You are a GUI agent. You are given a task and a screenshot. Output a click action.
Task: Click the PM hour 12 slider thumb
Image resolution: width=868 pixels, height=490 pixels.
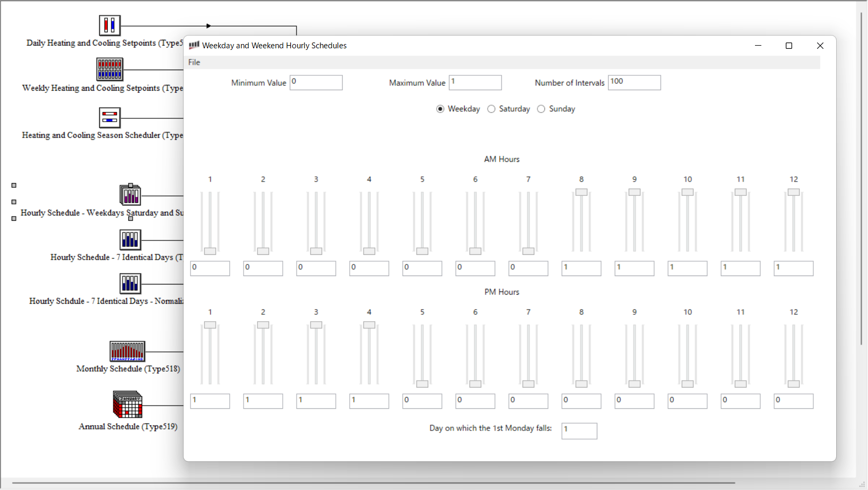pyautogui.click(x=794, y=384)
